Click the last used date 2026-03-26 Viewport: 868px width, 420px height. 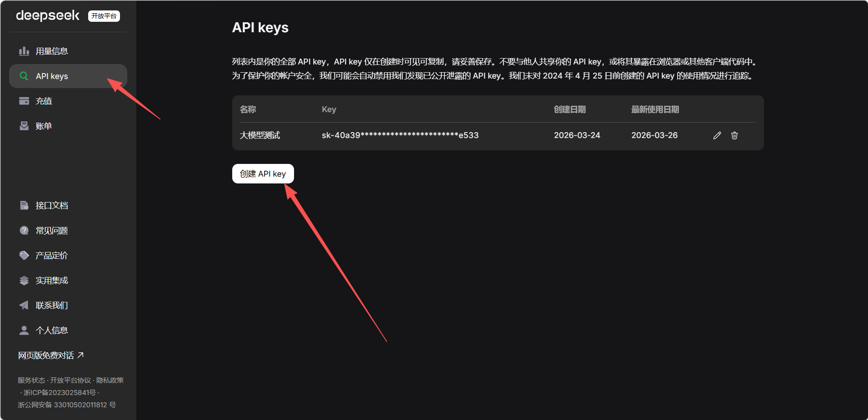[654, 135]
